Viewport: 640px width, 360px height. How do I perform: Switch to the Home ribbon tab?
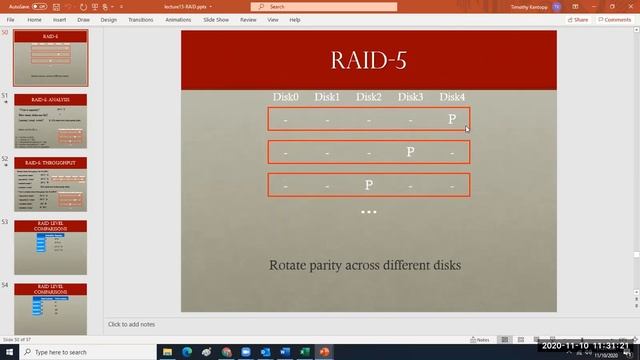click(x=34, y=20)
